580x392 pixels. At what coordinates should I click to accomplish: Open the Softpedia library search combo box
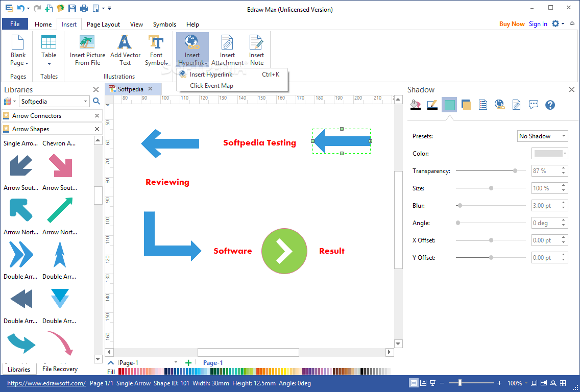(x=54, y=102)
